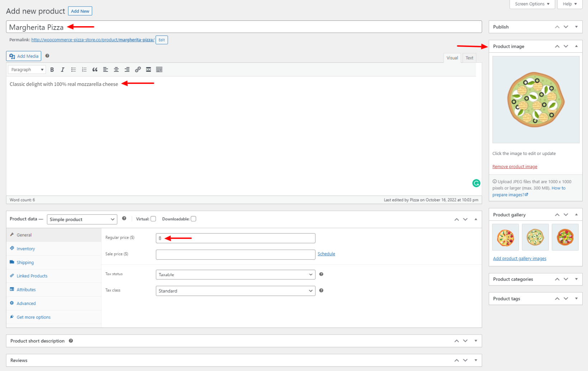Insert a numbered list
588x371 pixels.
point(84,70)
